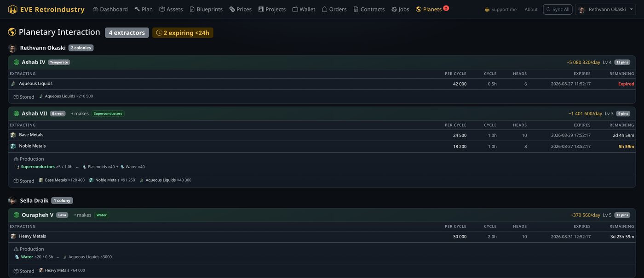Click the Sync All button
644x278 pixels.
[558, 9]
